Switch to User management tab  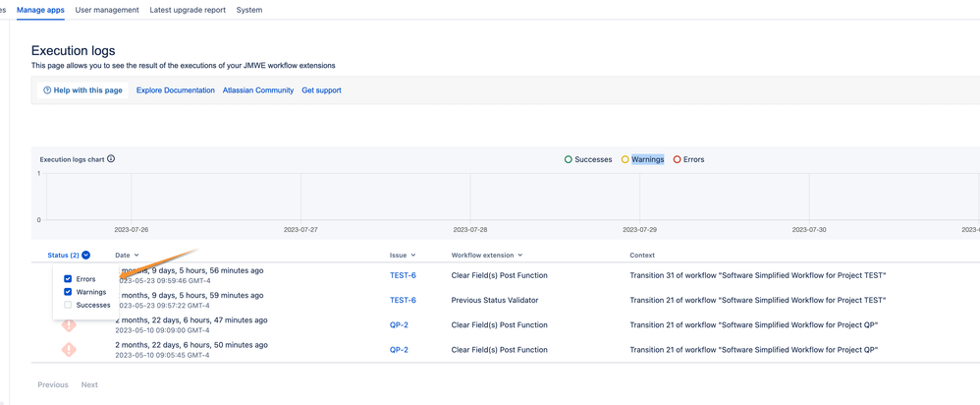(107, 10)
